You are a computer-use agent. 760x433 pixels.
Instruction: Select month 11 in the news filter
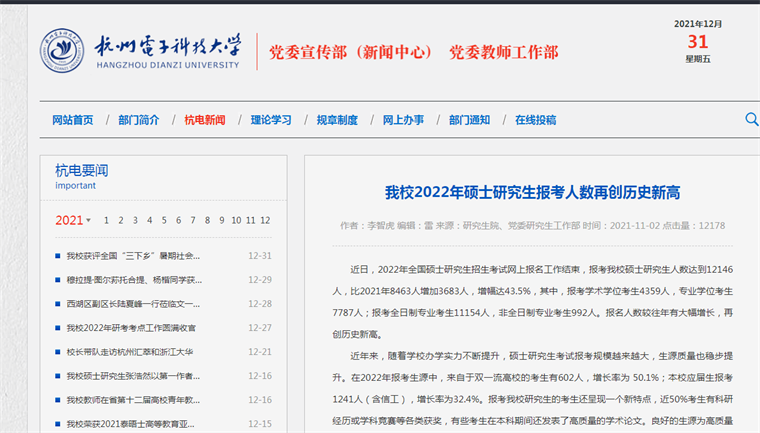[x=251, y=220]
